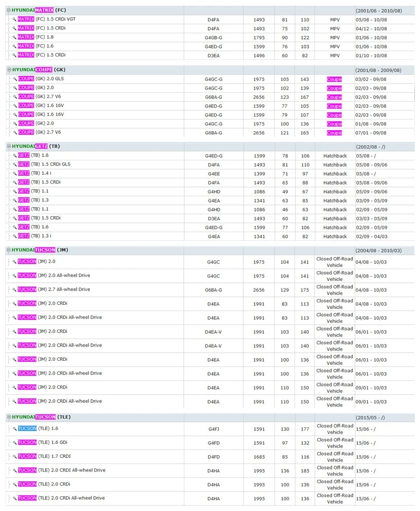Image resolution: width=420 pixels, height=511 pixels.
Task: Open TUCSON (TLE) 1.6 GDi entry
Action: tap(43, 442)
